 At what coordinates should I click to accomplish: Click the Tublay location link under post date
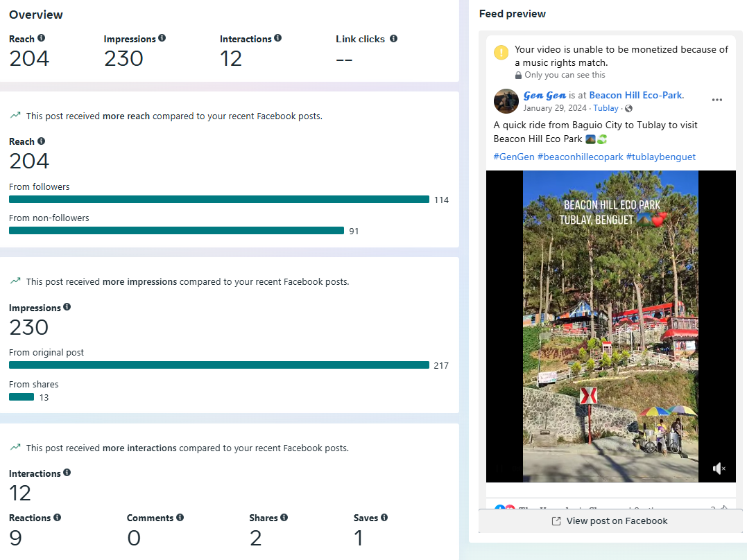[x=606, y=108]
